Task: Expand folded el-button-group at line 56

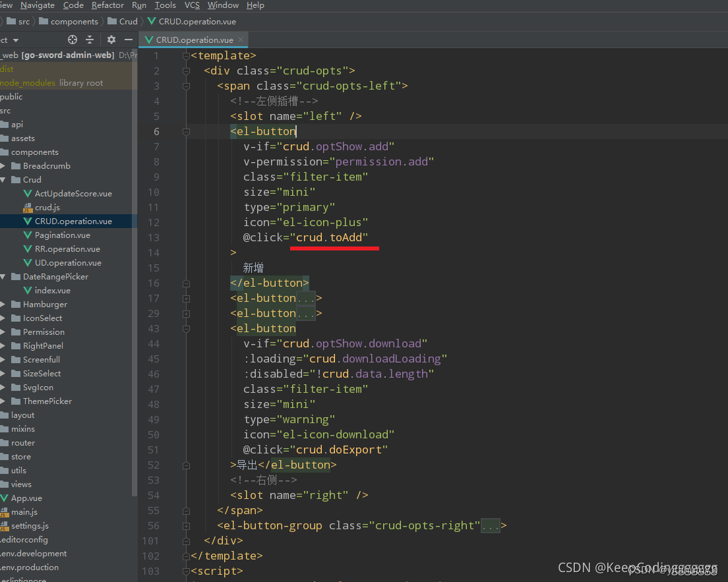Action: (186, 526)
